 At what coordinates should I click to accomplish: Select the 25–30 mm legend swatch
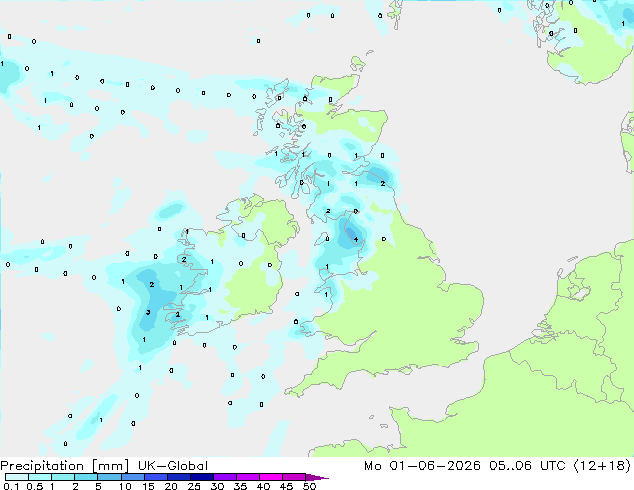coord(202,477)
